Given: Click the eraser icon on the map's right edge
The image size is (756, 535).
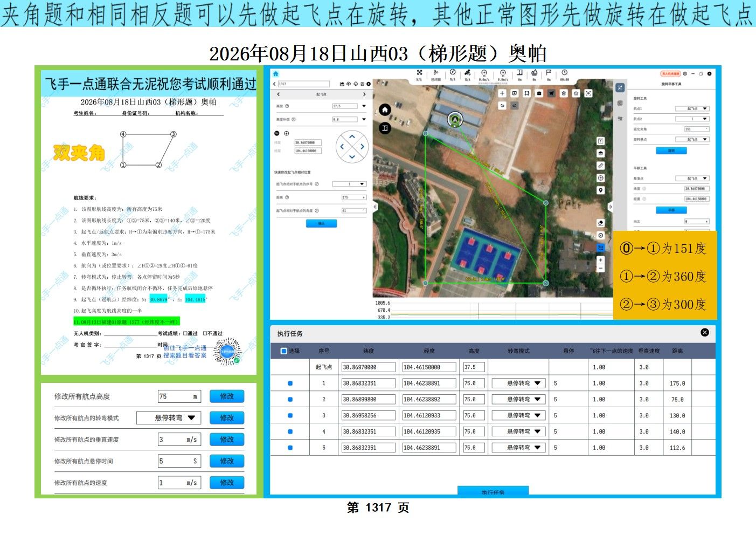Looking at the screenshot, I should coord(601,223).
